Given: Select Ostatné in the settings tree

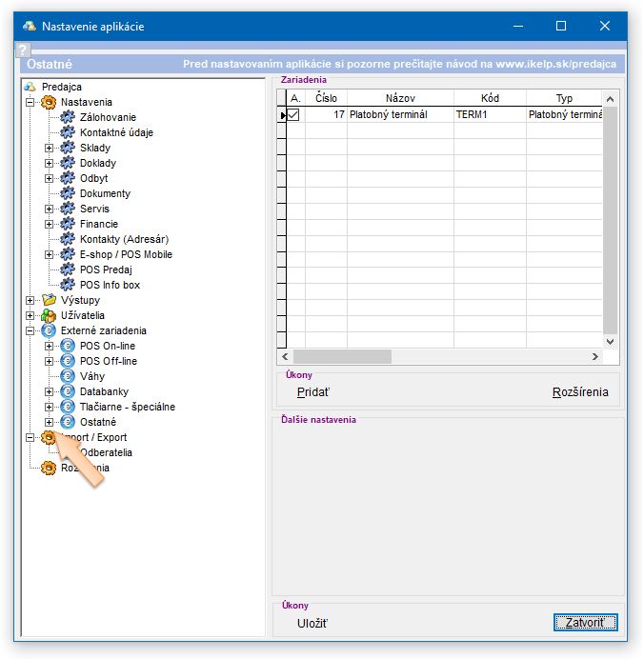Looking at the screenshot, I should (x=97, y=422).
